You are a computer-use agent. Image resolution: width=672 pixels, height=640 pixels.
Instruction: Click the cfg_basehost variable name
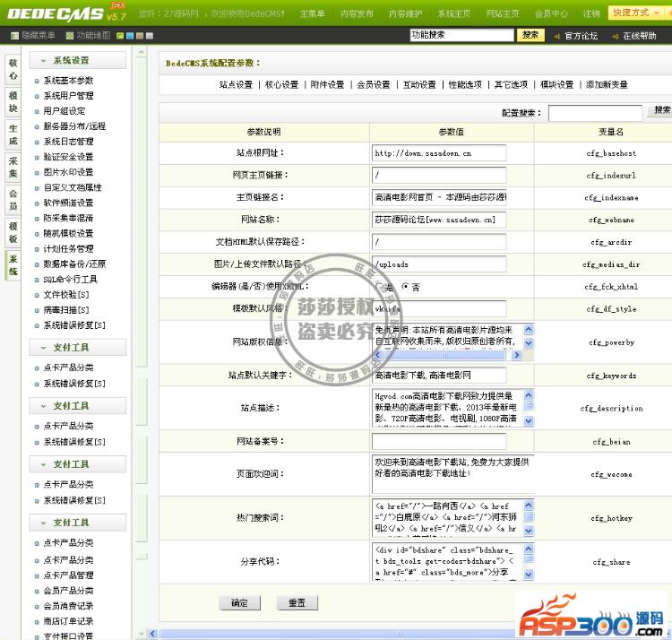click(x=611, y=153)
